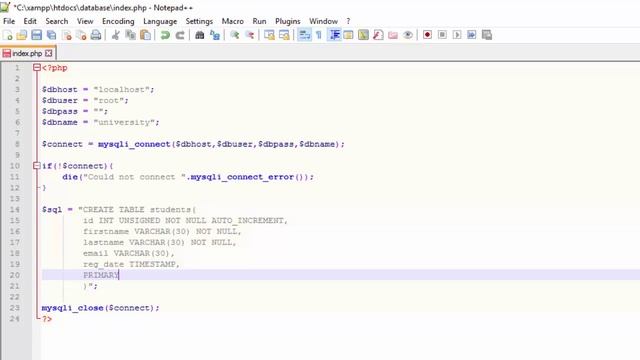Open the Edit menu

[30, 21]
